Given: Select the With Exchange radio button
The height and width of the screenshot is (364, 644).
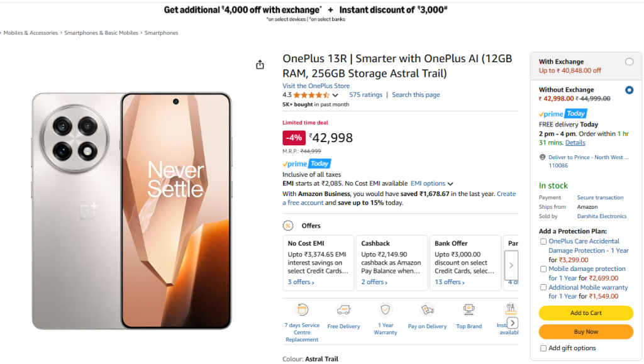Looking at the screenshot, I should pyautogui.click(x=629, y=62).
